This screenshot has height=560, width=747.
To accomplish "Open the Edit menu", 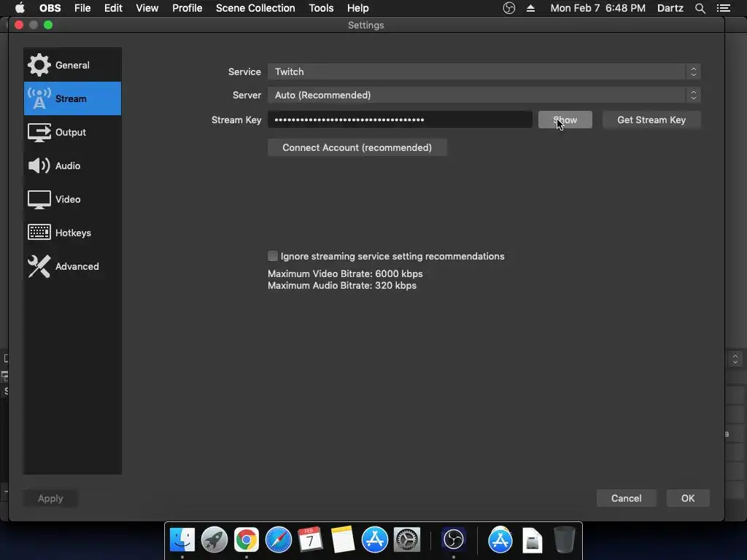I will [x=113, y=8].
